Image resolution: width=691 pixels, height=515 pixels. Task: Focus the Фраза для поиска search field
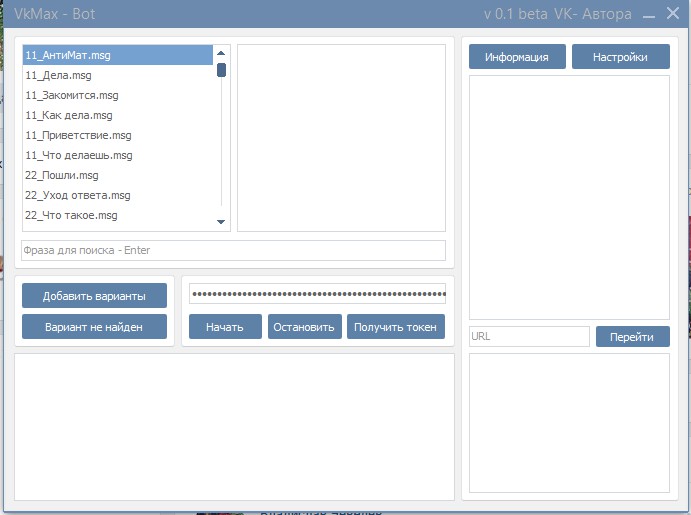(234, 250)
